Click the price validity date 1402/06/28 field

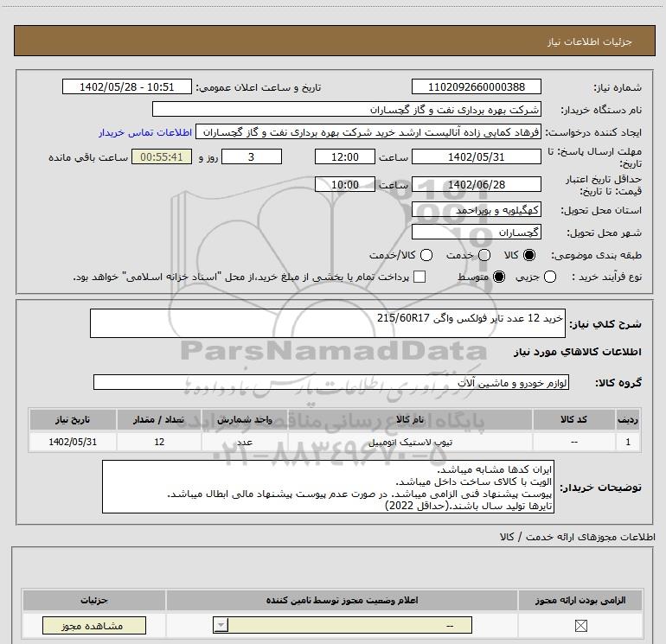(476, 184)
